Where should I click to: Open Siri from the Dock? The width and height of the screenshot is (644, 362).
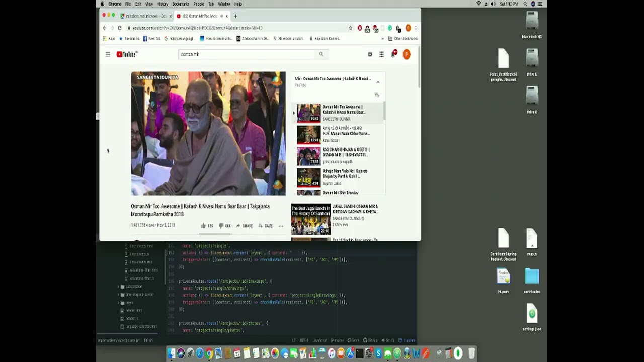[181, 354]
